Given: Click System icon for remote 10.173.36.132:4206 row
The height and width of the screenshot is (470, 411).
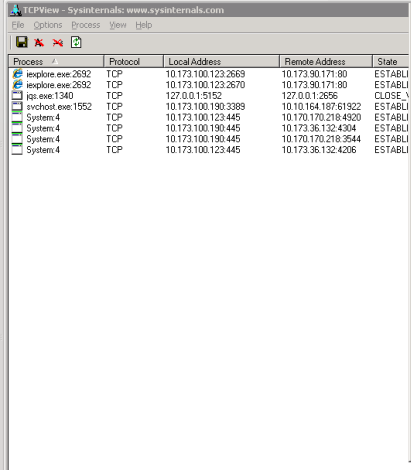Looking at the screenshot, I should click(17, 150).
